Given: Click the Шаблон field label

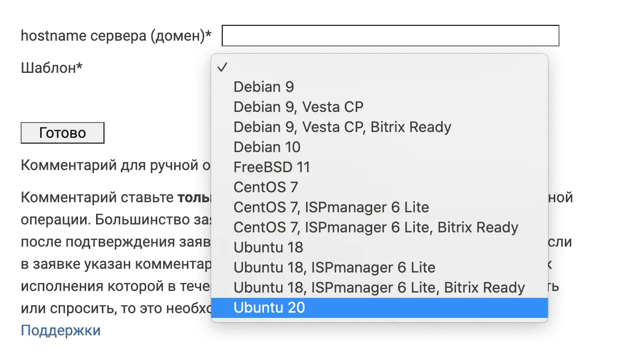Looking at the screenshot, I should (x=52, y=68).
